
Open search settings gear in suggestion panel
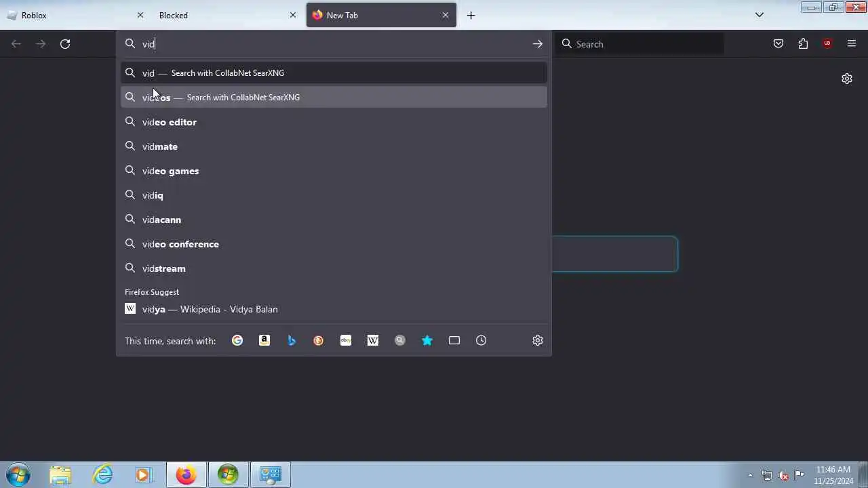(538, 340)
